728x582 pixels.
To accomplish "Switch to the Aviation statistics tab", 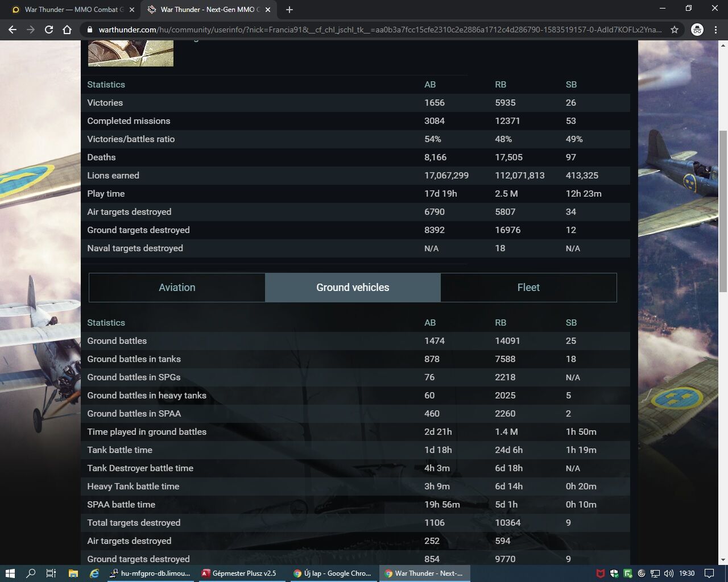I will [x=177, y=288].
